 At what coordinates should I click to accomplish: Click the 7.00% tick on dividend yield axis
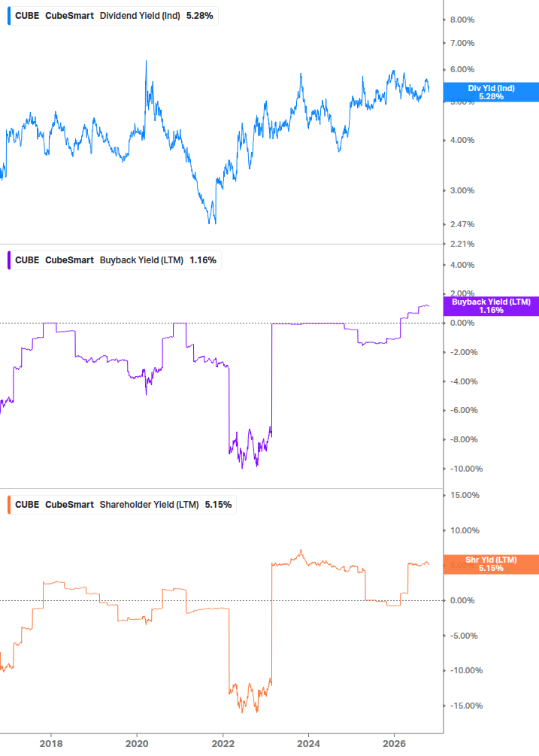[x=462, y=43]
